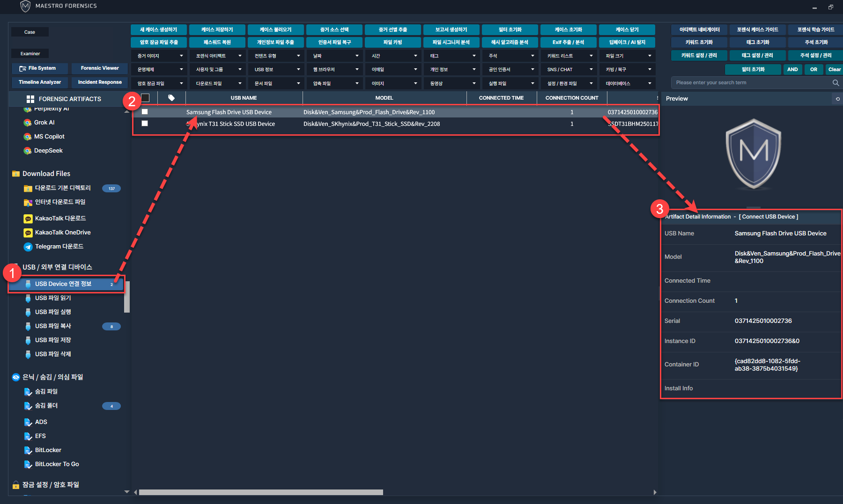The height and width of the screenshot is (504, 843).
Task: Toggle the select-all checkbox in table header
Action: pyautogui.click(x=145, y=98)
